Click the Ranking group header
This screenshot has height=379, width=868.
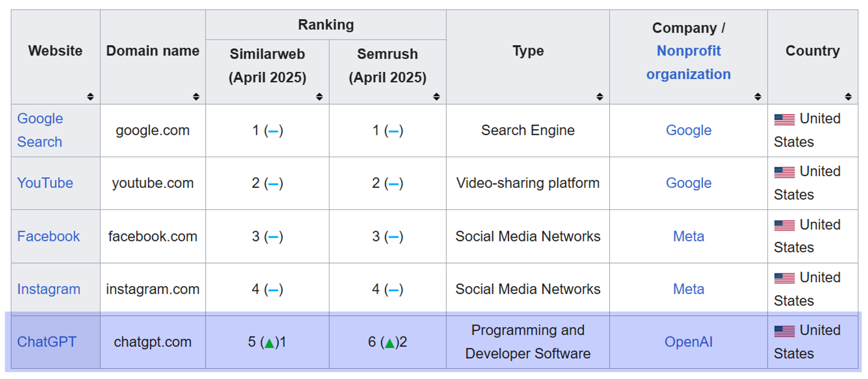[x=326, y=25]
